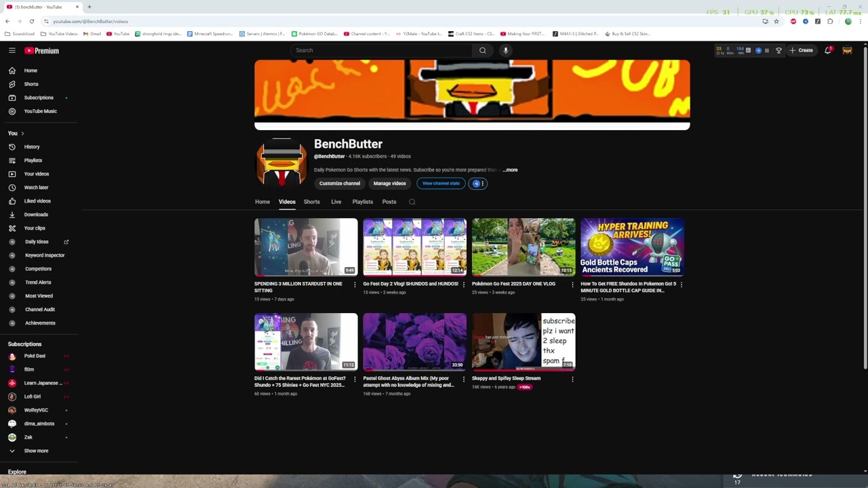The width and height of the screenshot is (868, 488).
Task: Start voice search with microphone
Action: click(x=505, y=50)
